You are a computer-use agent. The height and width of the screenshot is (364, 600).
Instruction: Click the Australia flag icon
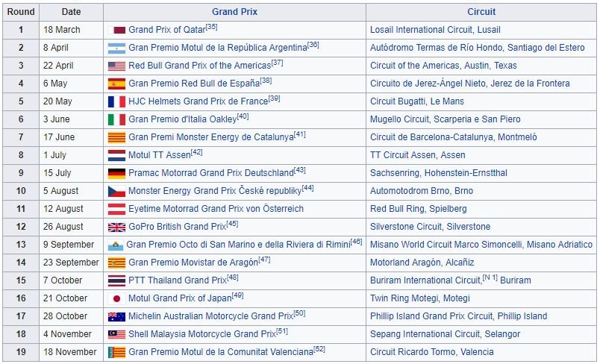coord(116,316)
